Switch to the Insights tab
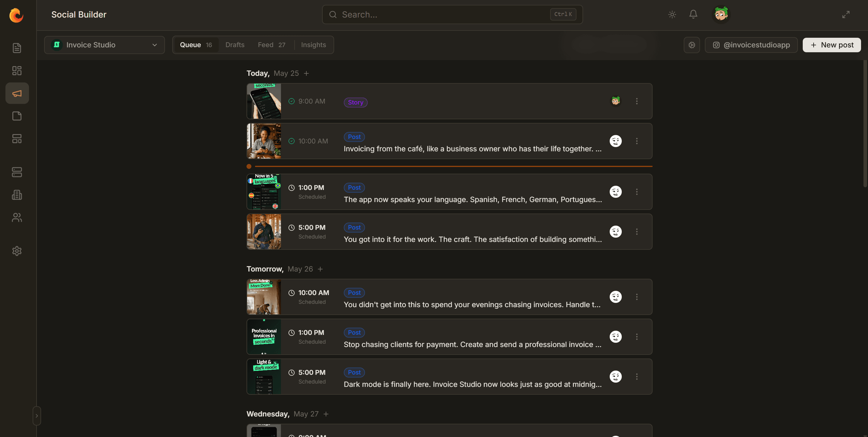This screenshot has width=868, height=437. point(313,45)
